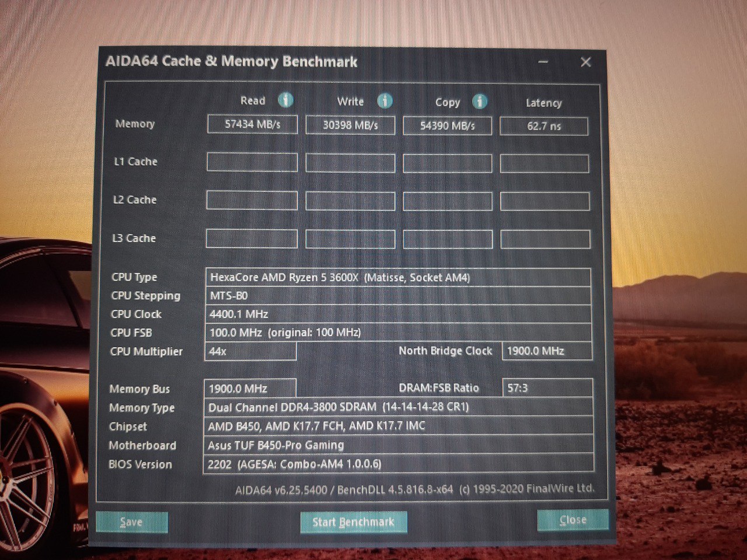747x560 pixels.
Task: Click the empty L2 Cache Read field
Action: (x=252, y=200)
